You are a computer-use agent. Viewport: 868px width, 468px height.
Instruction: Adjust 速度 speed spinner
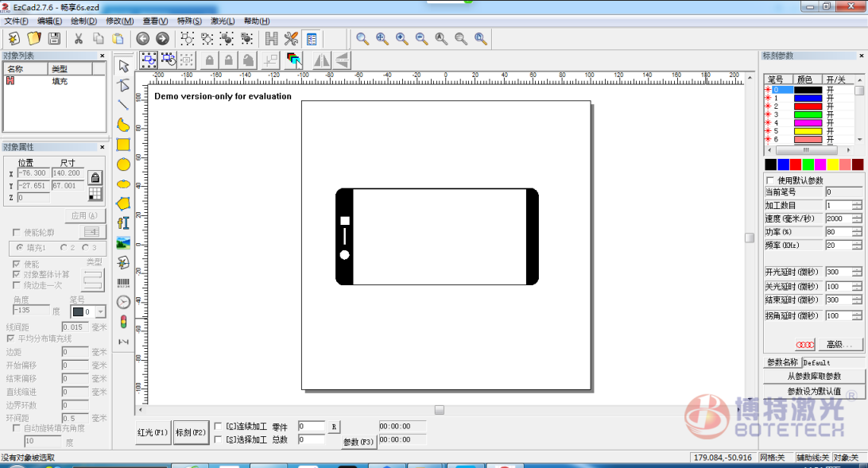(x=857, y=219)
